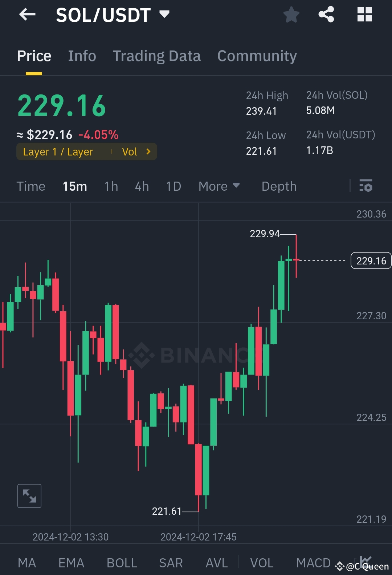Enable the VOL indicator
The width and height of the screenshot is (392, 575).
pyautogui.click(x=262, y=562)
